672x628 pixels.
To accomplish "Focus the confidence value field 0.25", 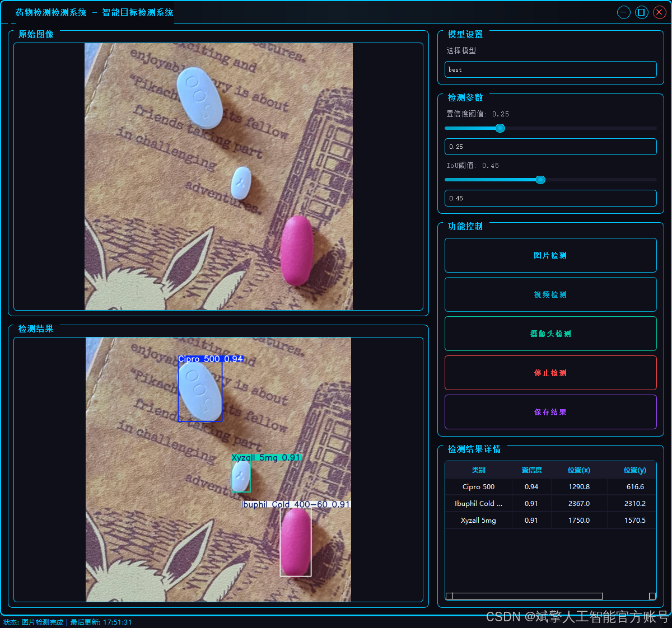I will (x=550, y=147).
